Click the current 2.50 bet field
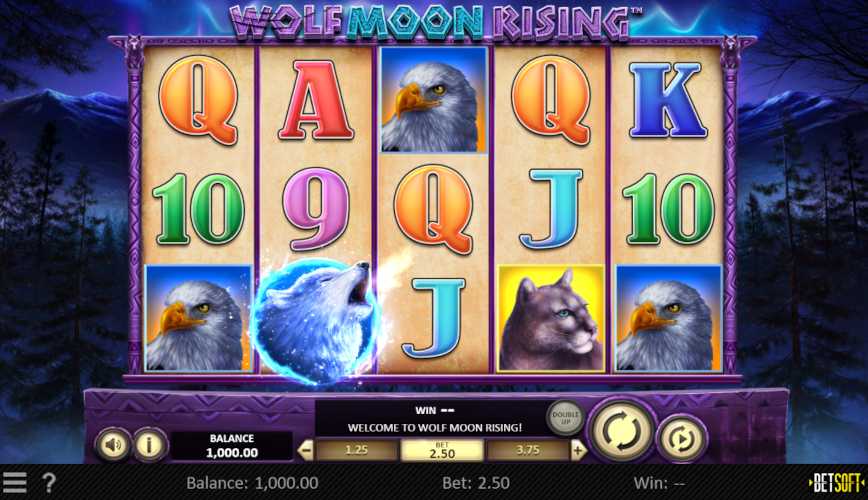The width and height of the screenshot is (868, 500). [442, 450]
